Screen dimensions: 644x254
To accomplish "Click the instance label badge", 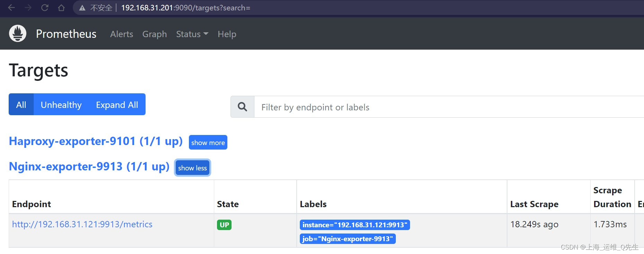I will point(355,225).
